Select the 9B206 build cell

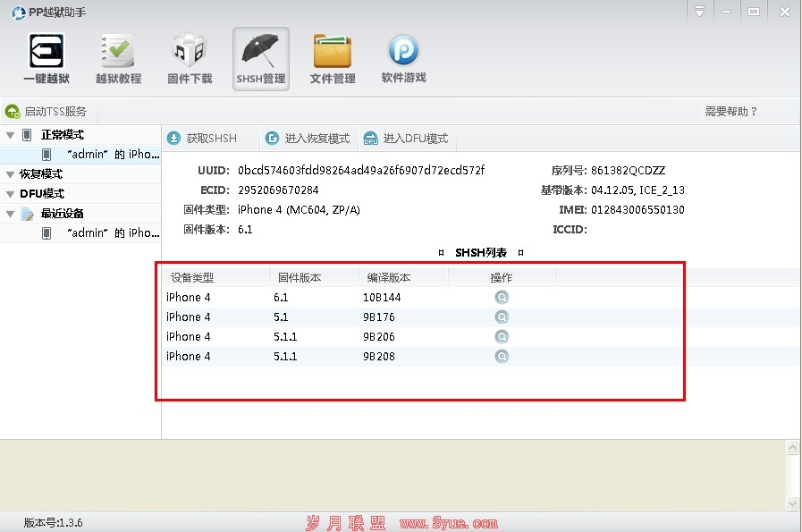pyautogui.click(x=379, y=336)
